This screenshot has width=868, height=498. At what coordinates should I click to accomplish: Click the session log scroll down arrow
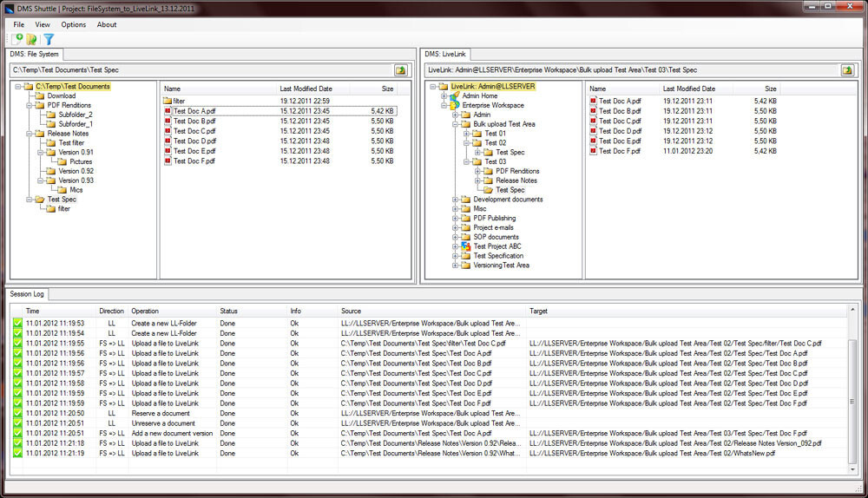pos(852,469)
